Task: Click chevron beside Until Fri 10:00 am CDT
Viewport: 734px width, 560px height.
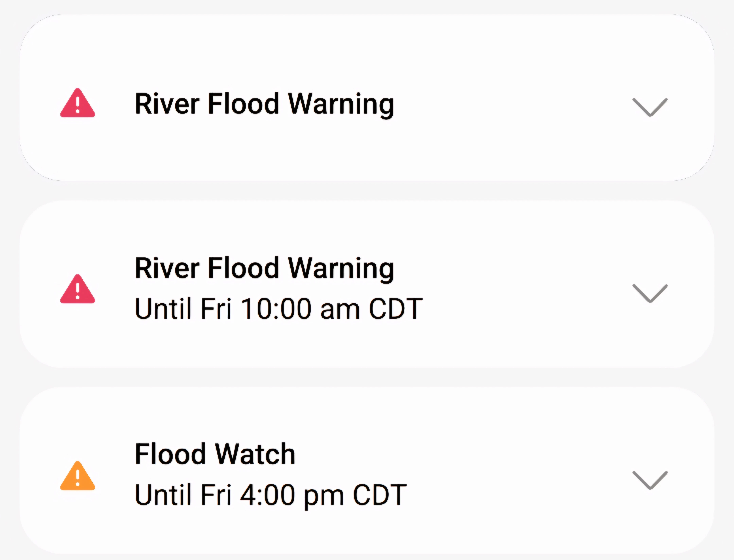Action: tap(650, 293)
